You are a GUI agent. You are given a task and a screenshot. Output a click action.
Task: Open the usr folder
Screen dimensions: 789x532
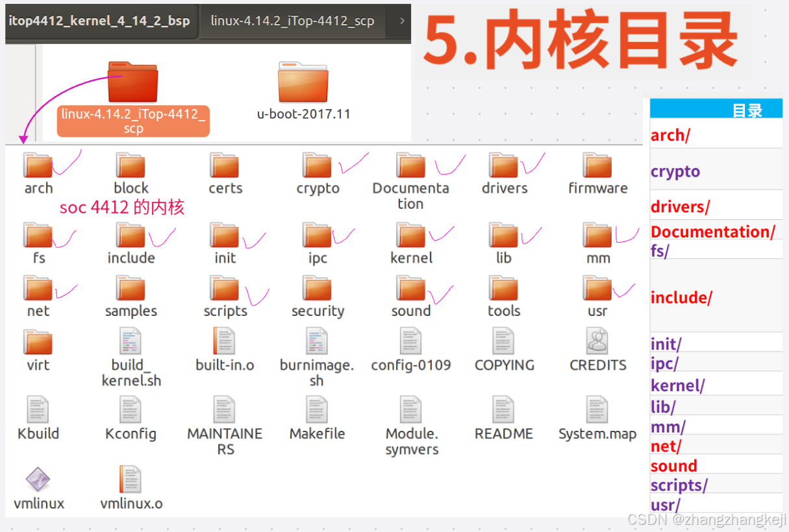pyautogui.click(x=597, y=288)
